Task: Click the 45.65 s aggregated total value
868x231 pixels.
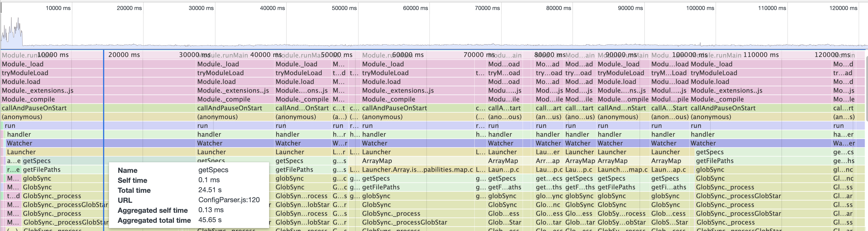Action: click(x=210, y=220)
